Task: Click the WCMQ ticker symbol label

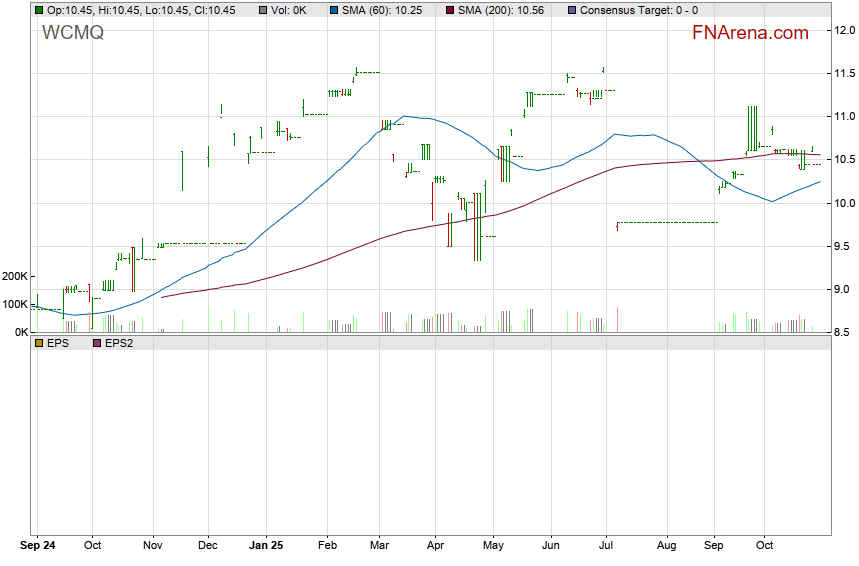Action: [x=72, y=33]
